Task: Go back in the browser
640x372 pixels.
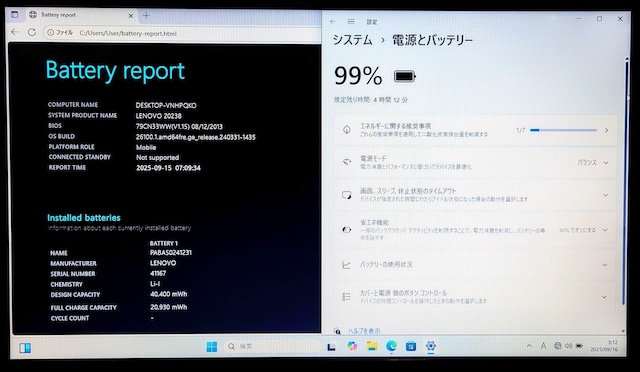Action: tap(15, 32)
